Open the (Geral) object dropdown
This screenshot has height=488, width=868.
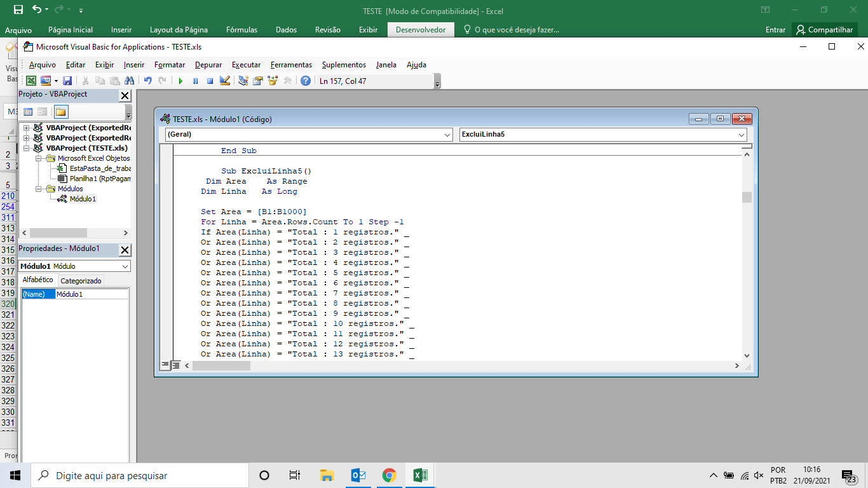point(308,135)
